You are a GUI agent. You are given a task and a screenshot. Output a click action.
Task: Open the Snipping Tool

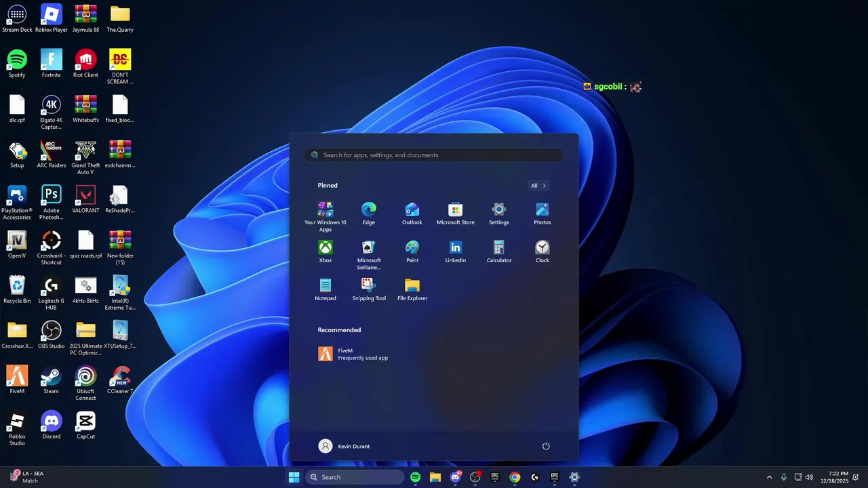[x=368, y=289]
